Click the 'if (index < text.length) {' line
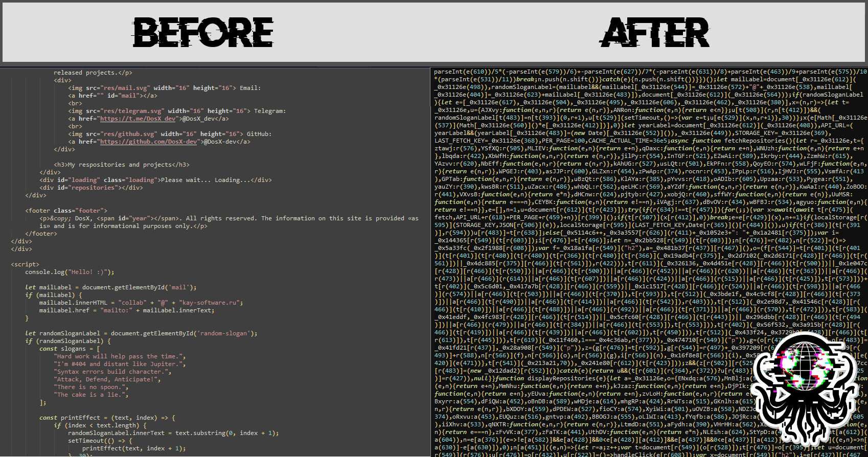 tap(100, 425)
